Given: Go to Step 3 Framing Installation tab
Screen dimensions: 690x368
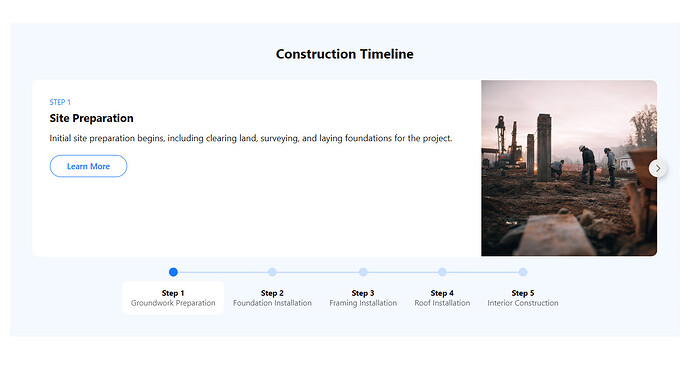Looking at the screenshot, I should pos(363,298).
